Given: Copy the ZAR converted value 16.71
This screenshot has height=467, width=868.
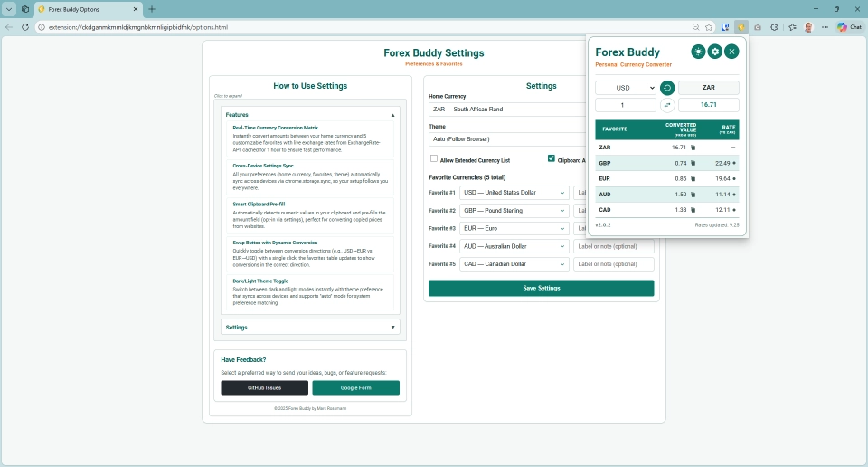Looking at the screenshot, I should 693,147.
